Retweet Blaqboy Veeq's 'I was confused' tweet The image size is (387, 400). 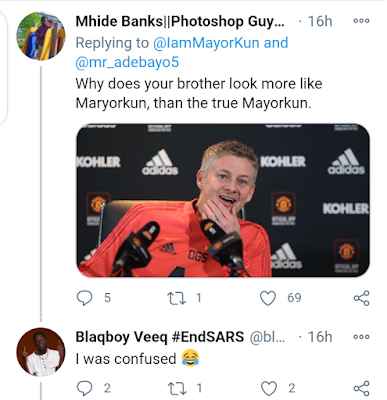click(176, 388)
